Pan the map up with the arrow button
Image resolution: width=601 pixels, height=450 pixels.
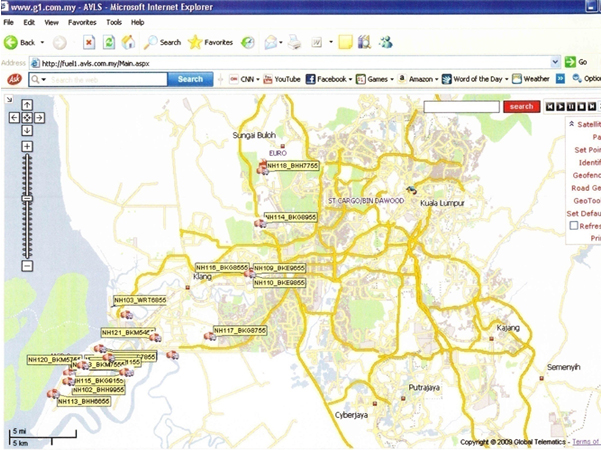coord(27,104)
